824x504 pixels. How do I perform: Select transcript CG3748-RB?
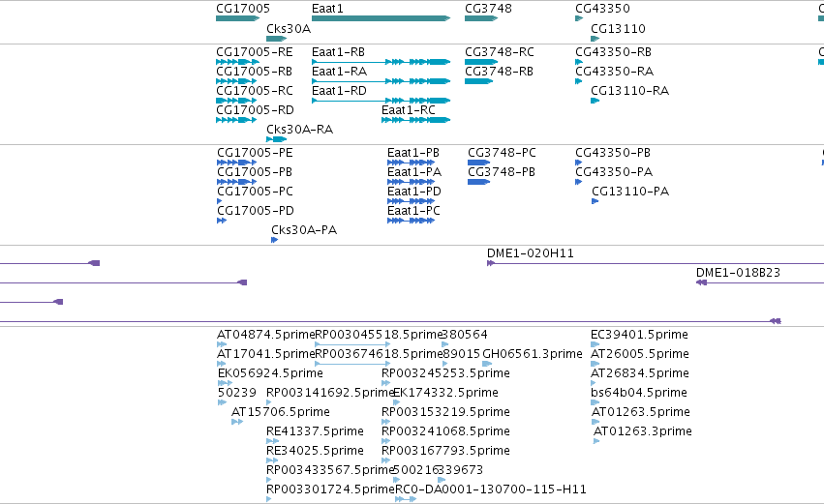pos(478,81)
